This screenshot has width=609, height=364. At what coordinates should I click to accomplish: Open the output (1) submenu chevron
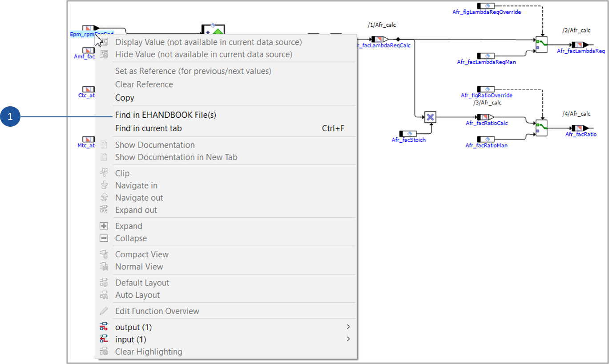pos(348,327)
